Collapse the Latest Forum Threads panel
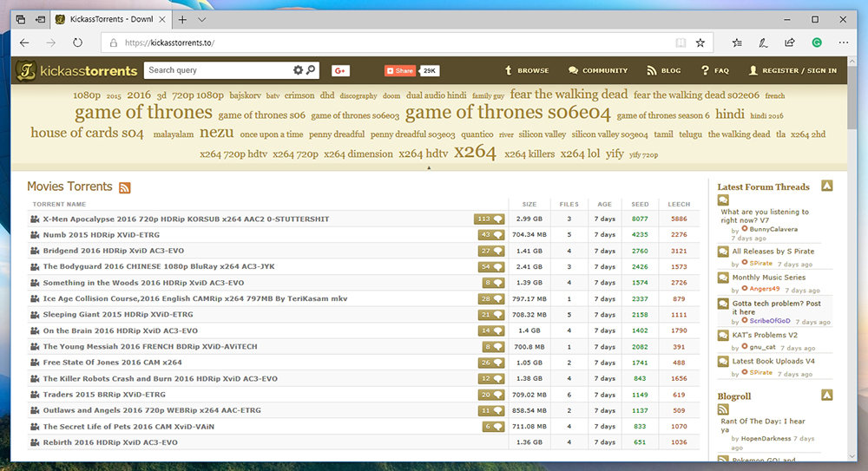The height and width of the screenshot is (471, 868). 827,186
